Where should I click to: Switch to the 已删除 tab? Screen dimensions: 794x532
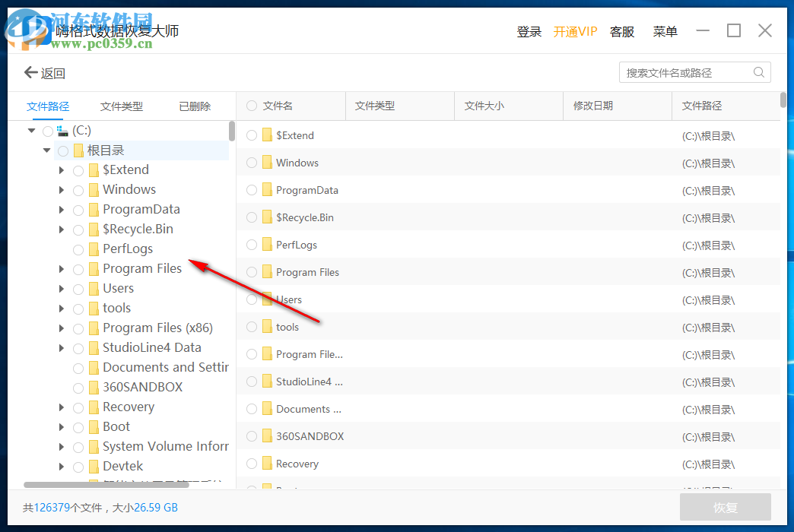pos(195,106)
